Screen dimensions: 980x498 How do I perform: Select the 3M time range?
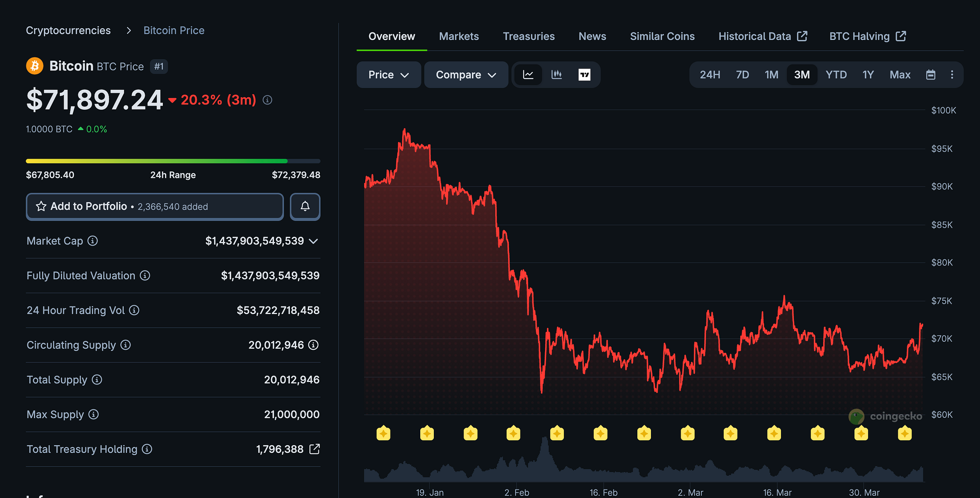(802, 75)
